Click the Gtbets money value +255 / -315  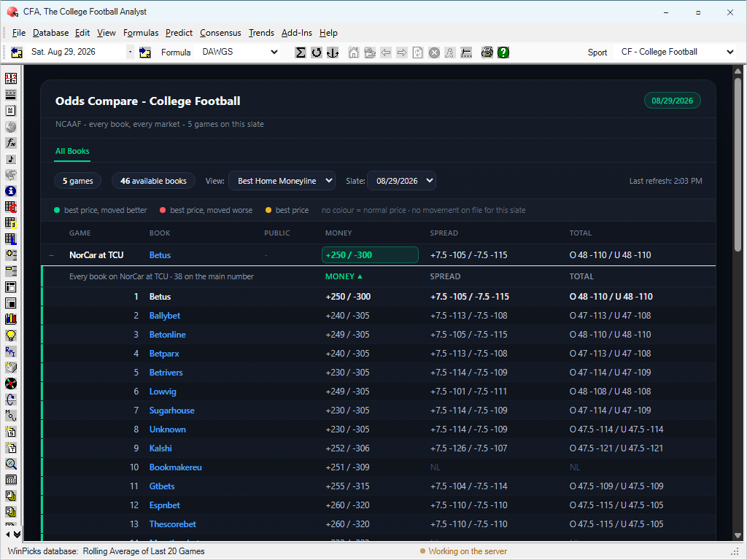pos(347,486)
